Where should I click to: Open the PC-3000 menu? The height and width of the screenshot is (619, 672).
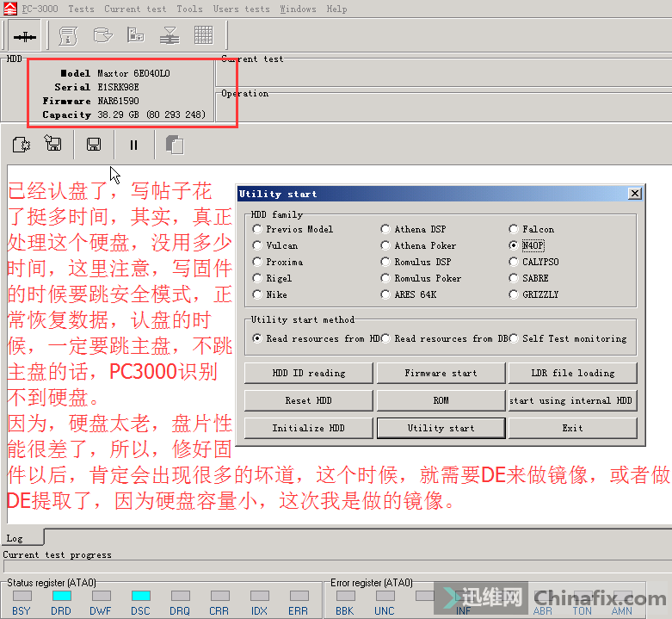click(x=40, y=9)
